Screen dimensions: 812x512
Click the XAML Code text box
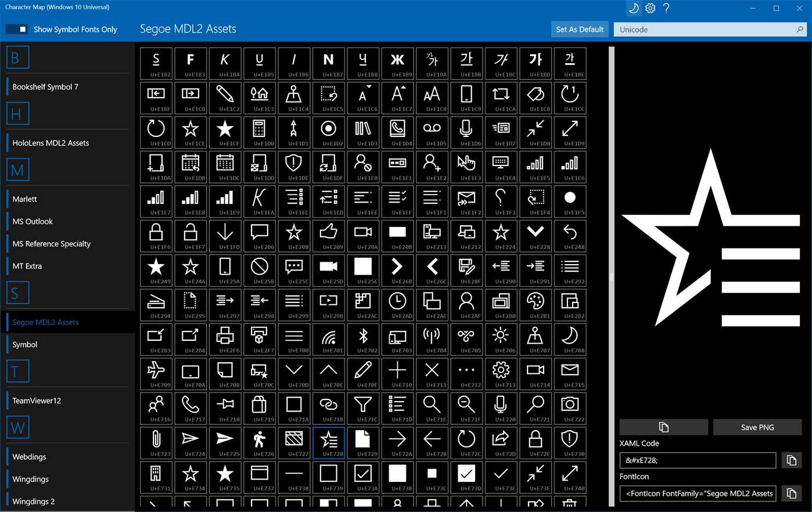tap(698, 460)
